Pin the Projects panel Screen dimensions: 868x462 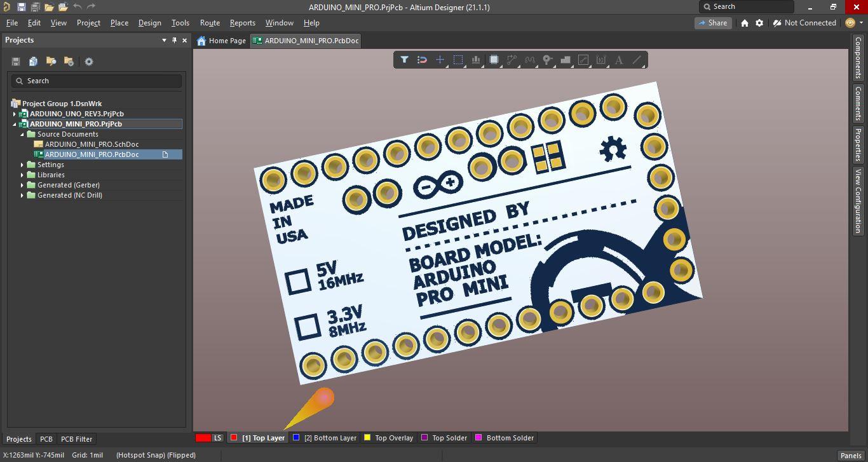[x=174, y=40]
